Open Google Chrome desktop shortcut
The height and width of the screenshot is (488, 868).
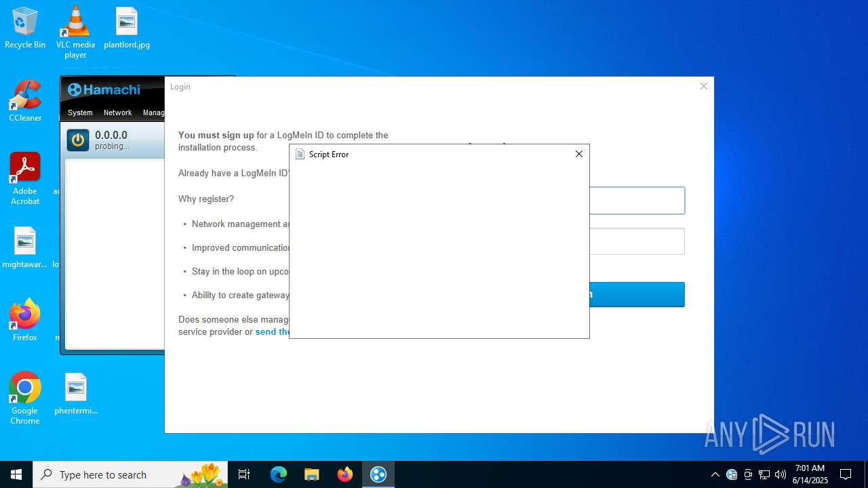click(25, 399)
